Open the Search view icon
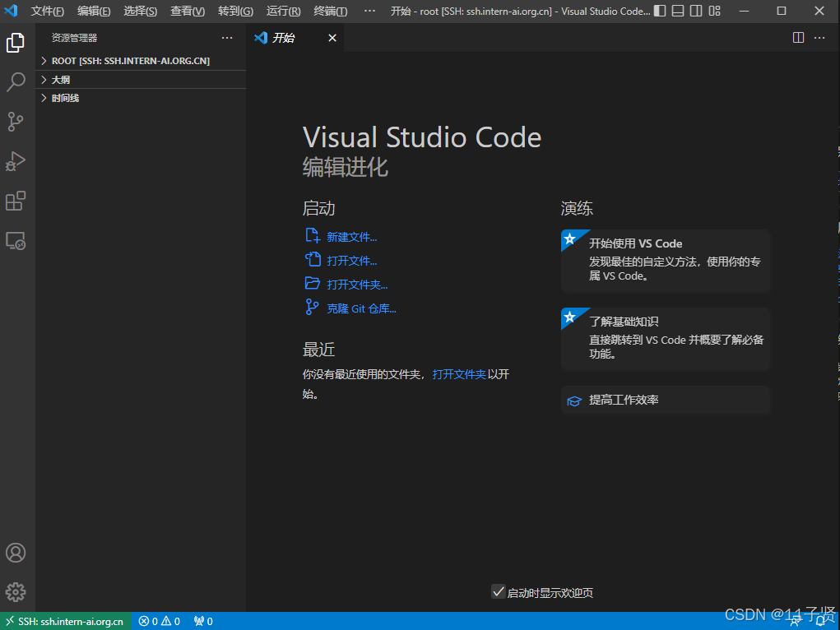Screen dimensions: 840x630 pyautogui.click(x=16, y=82)
